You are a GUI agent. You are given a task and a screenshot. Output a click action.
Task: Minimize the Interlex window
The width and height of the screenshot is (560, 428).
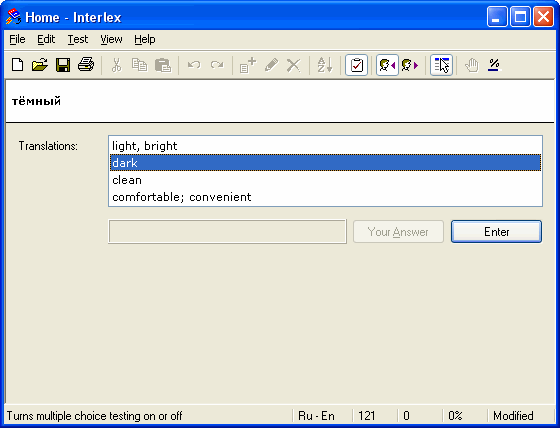tap(497, 17)
